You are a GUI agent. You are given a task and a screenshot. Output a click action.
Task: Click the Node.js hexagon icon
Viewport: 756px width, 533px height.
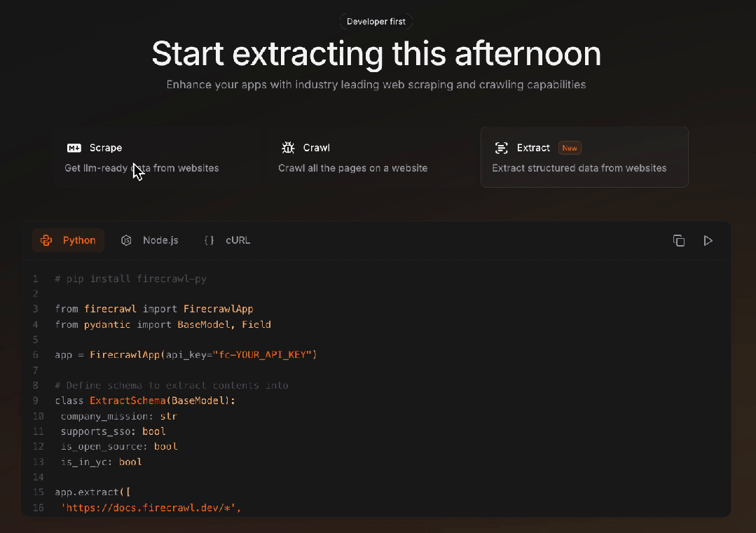click(126, 240)
